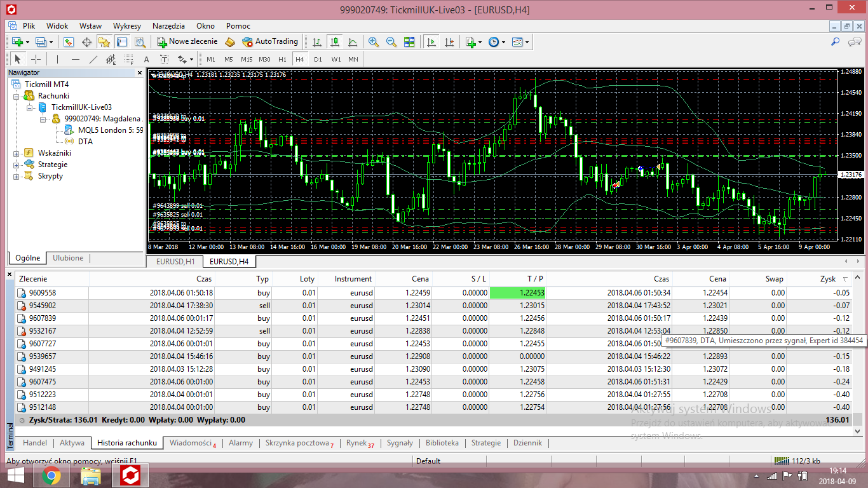Expand the Skrypty tree node

coord(17,176)
